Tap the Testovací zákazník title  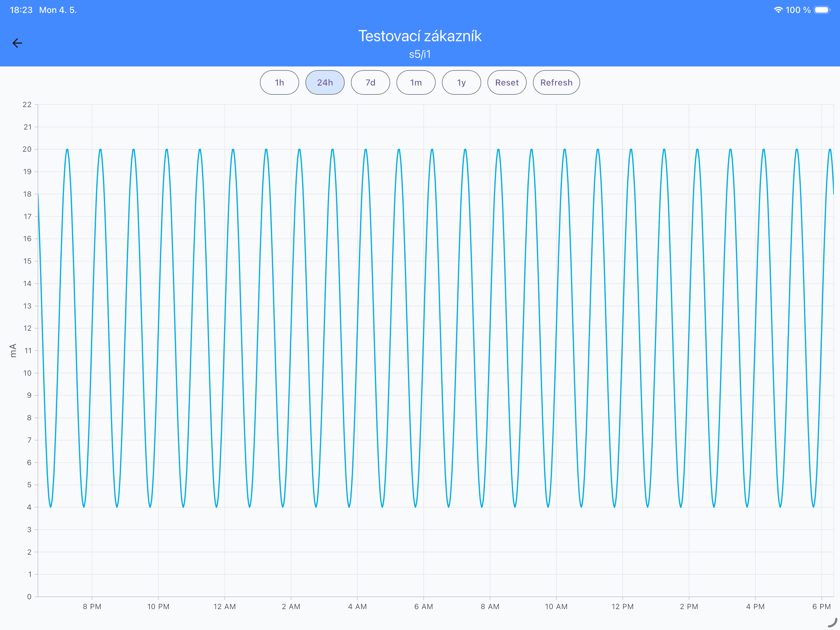[420, 36]
